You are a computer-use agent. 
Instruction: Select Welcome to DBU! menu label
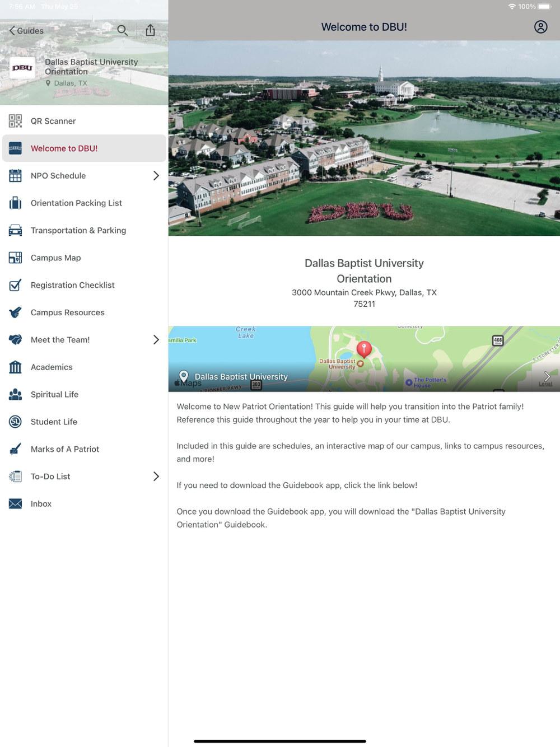click(64, 148)
